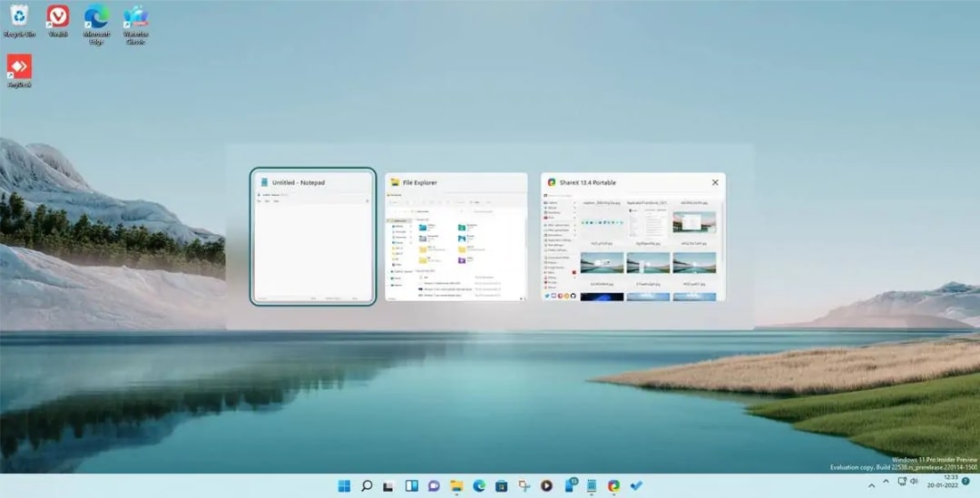
Task: Open taskbar Search magnifier
Action: click(367, 485)
